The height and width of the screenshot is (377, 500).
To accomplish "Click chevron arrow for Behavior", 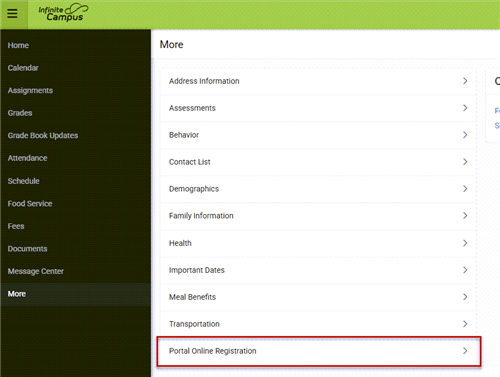I will pos(465,135).
